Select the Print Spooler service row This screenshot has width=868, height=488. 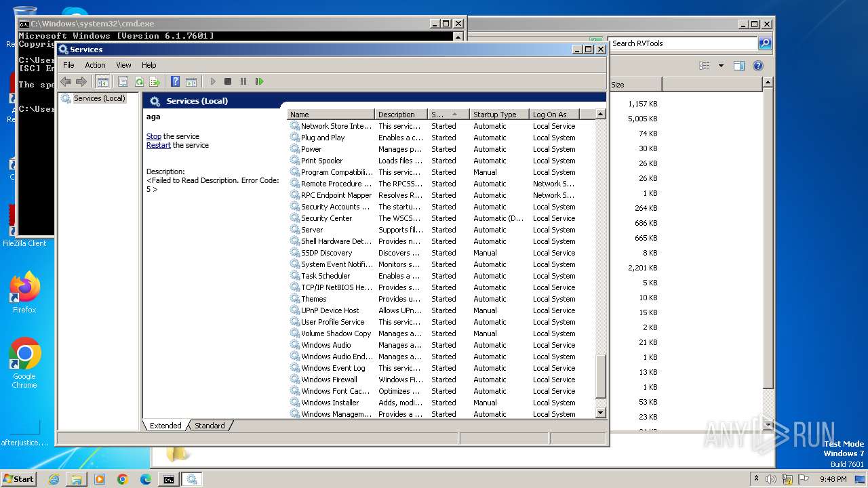tap(441, 161)
